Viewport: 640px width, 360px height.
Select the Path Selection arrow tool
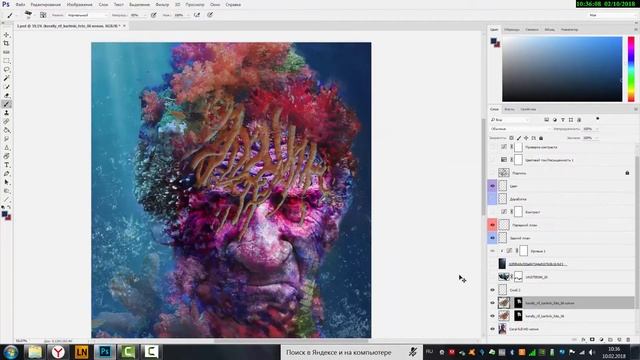[6, 182]
